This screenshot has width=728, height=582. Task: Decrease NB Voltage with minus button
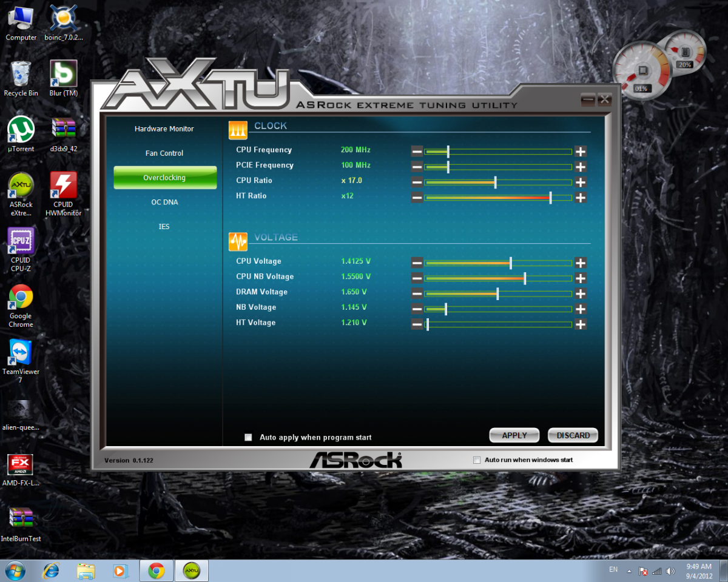click(x=417, y=309)
